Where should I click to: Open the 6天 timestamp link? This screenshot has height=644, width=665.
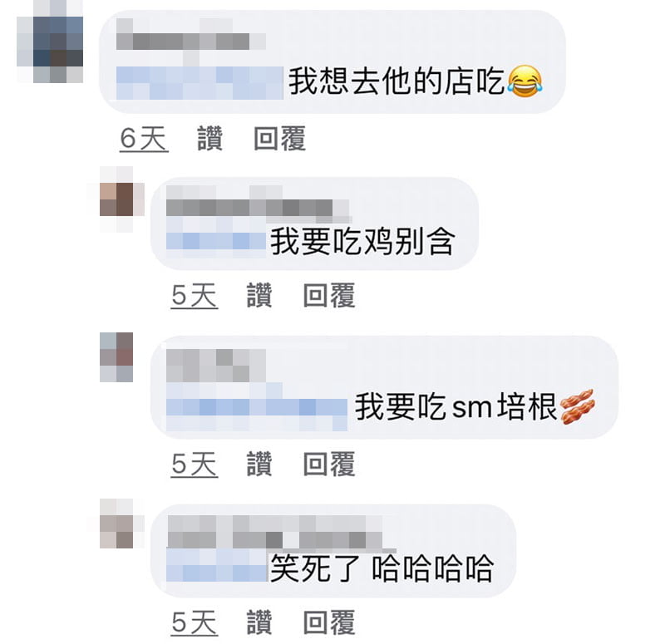coord(144,138)
